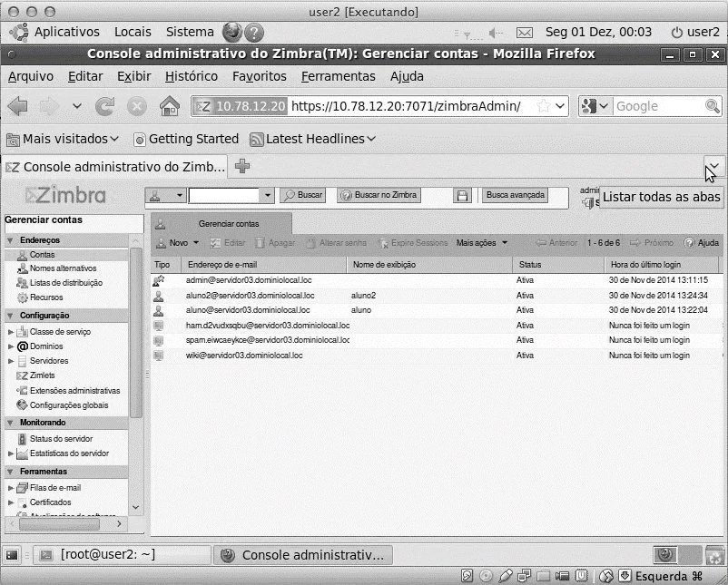Collapse the Monitorando section
Viewport: 728px width, 585px height.
coord(10,423)
